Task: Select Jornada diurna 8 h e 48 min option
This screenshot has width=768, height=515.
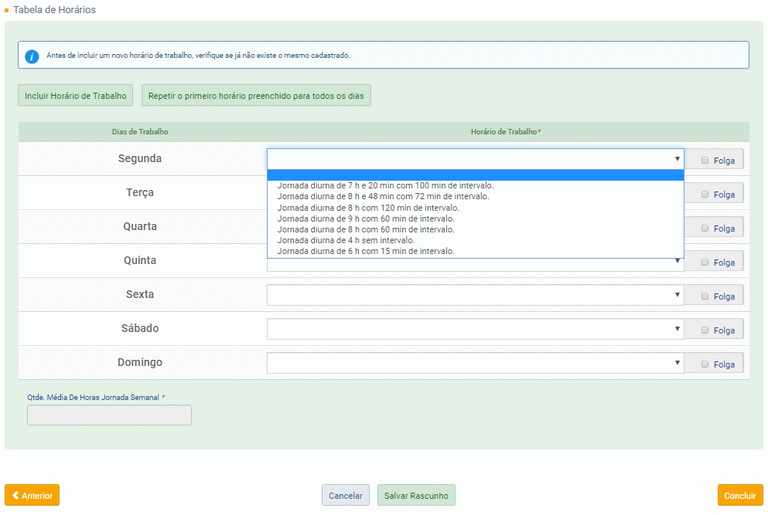Action: [x=383, y=196]
